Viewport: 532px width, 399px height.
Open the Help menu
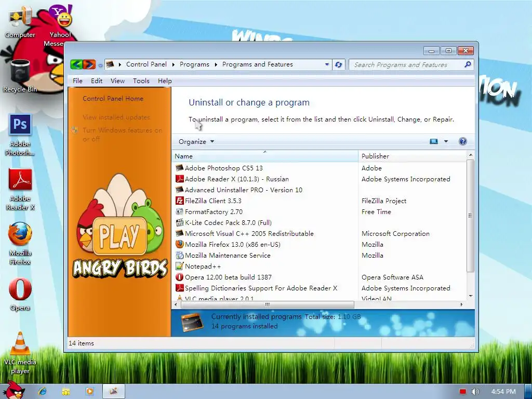pos(165,81)
